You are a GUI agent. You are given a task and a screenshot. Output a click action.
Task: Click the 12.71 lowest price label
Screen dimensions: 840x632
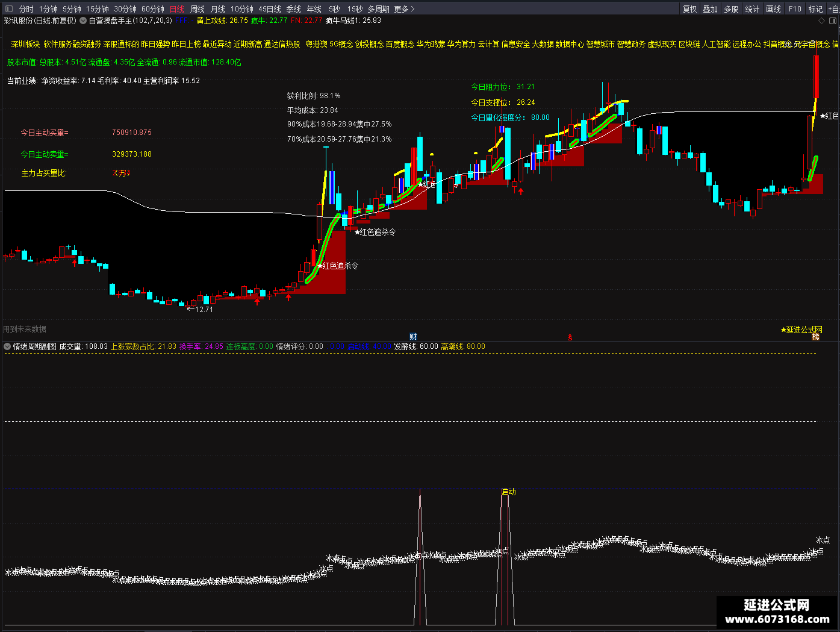[200, 309]
